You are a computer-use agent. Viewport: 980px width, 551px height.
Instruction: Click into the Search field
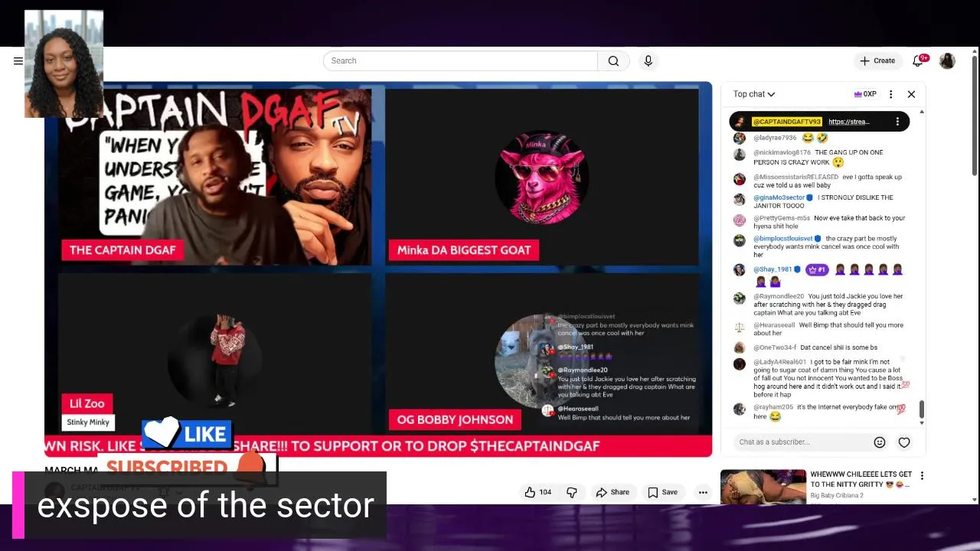click(x=460, y=61)
